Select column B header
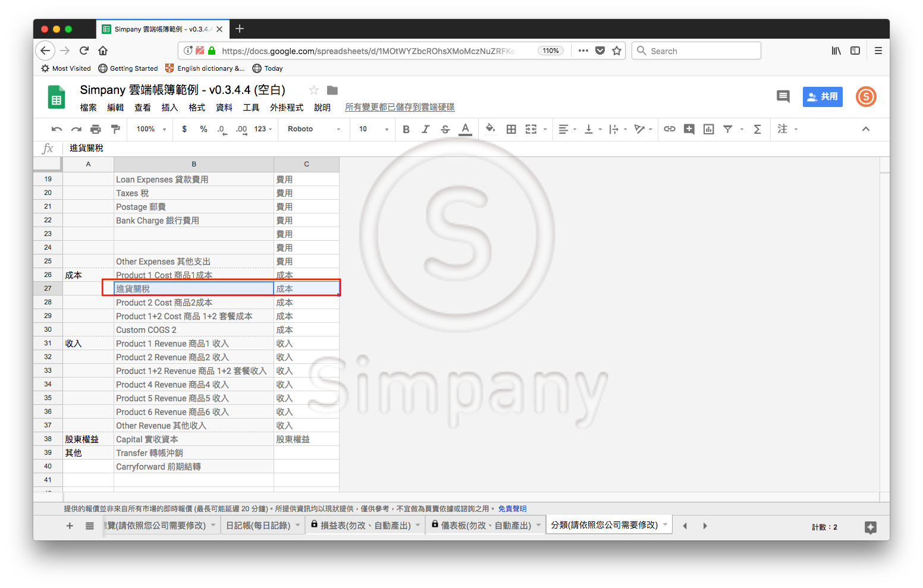The width and height of the screenshot is (923, 588). click(194, 164)
